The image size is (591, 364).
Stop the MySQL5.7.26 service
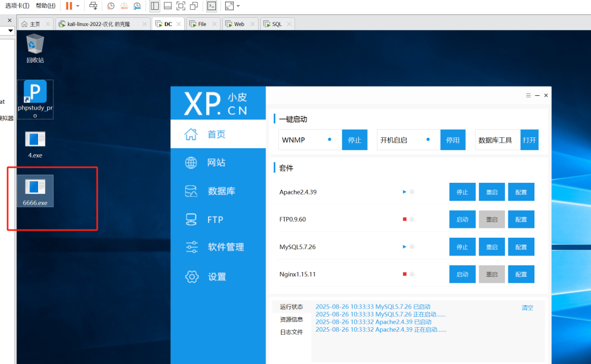tap(462, 247)
